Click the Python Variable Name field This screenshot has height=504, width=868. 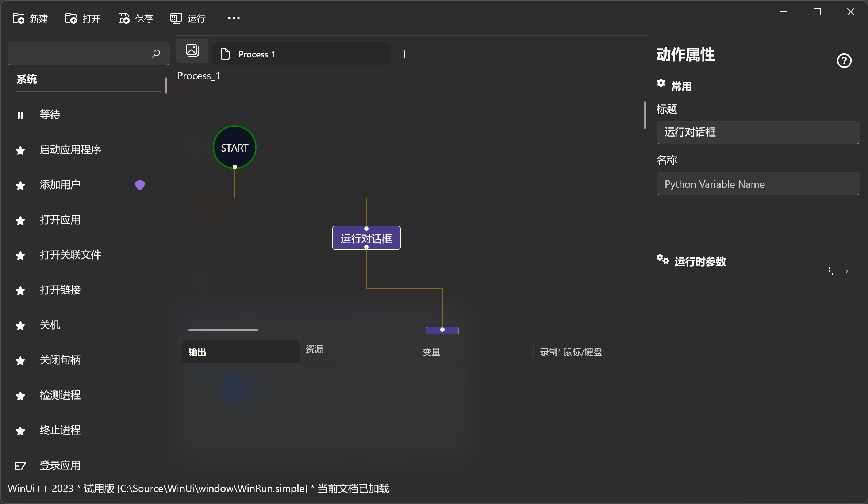(757, 184)
